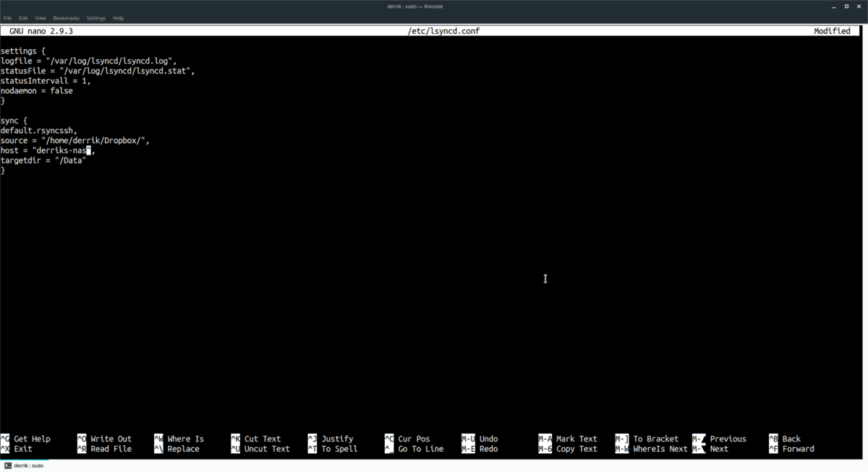Click the ^O Write Out shortcut

[x=104, y=439]
